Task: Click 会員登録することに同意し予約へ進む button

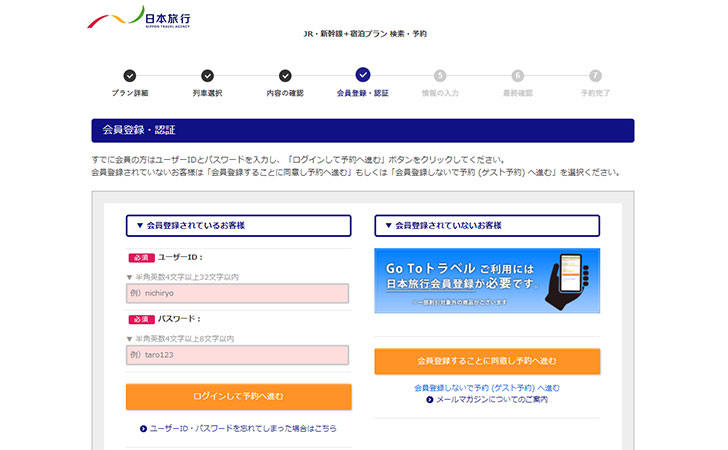Action: click(x=487, y=361)
